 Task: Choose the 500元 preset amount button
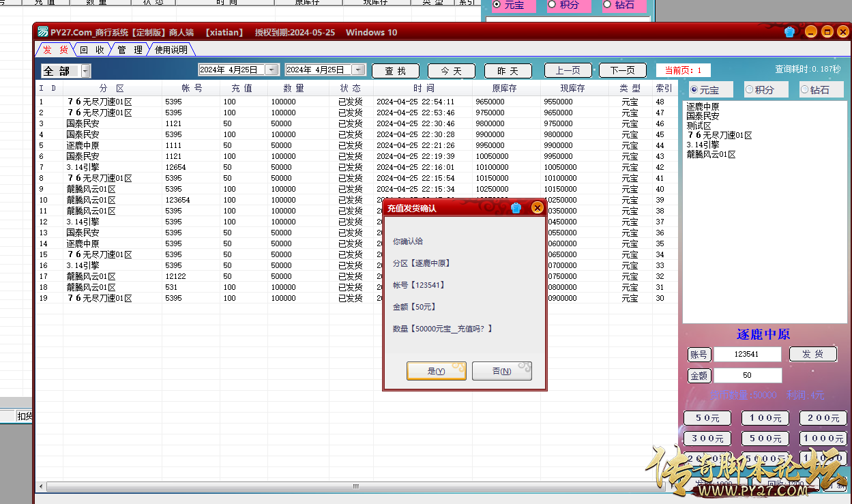(x=765, y=439)
